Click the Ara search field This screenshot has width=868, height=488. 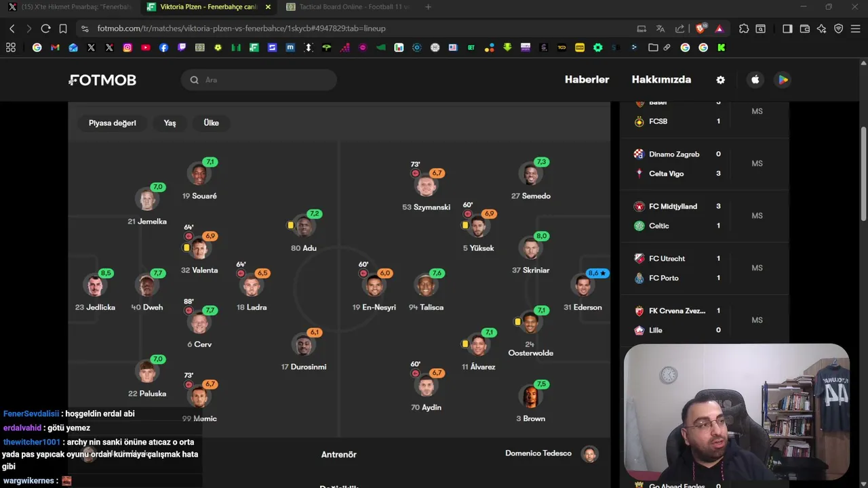point(259,80)
